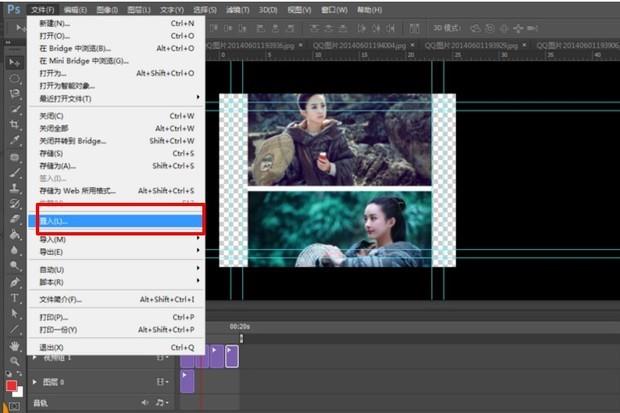Image resolution: width=620 pixels, height=413 pixels.
Task: Select the outlined last purple video clip
Action: coord(232,356)
